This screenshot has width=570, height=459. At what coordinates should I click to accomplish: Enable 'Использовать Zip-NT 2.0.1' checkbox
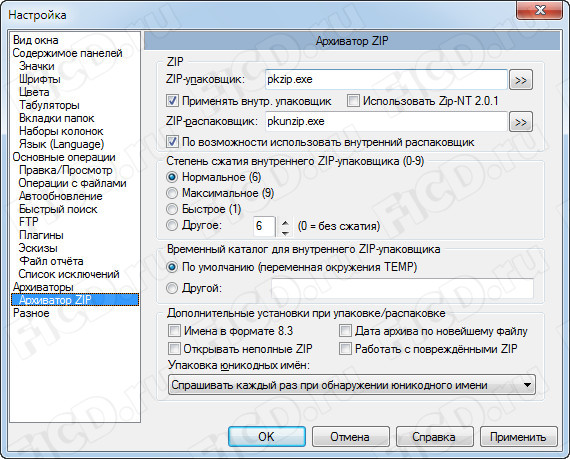353,101
